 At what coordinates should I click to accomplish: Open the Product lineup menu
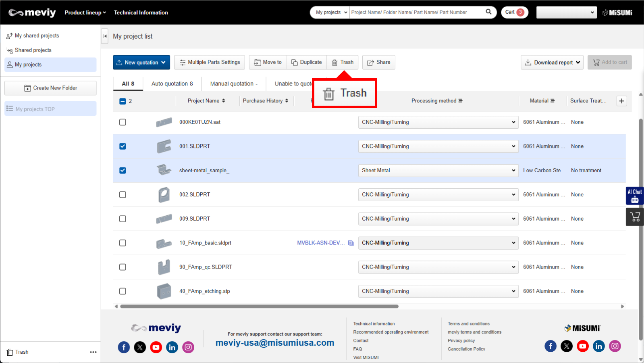coord(85,13)
